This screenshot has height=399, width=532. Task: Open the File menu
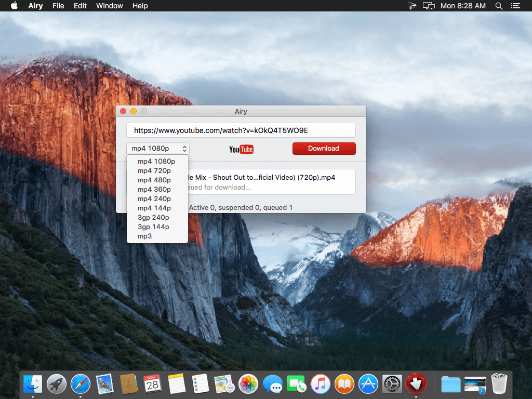pos(58,6)
